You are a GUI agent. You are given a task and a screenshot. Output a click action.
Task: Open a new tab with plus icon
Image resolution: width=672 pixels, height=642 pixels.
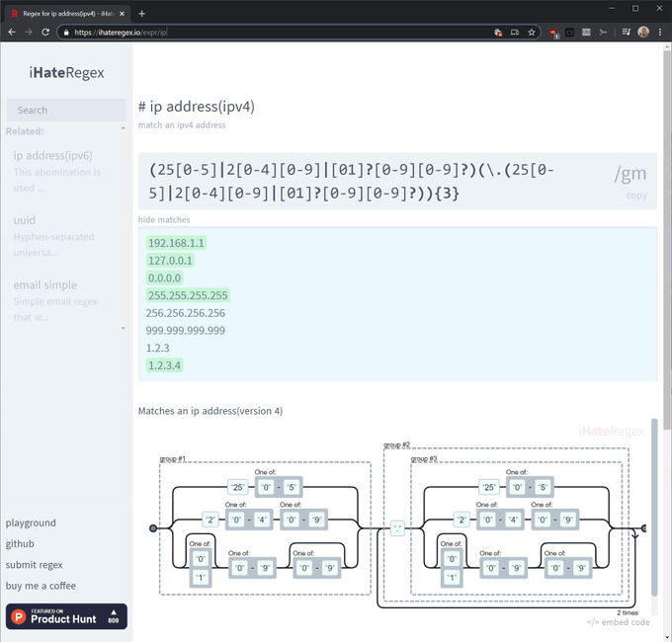point(142,14)
